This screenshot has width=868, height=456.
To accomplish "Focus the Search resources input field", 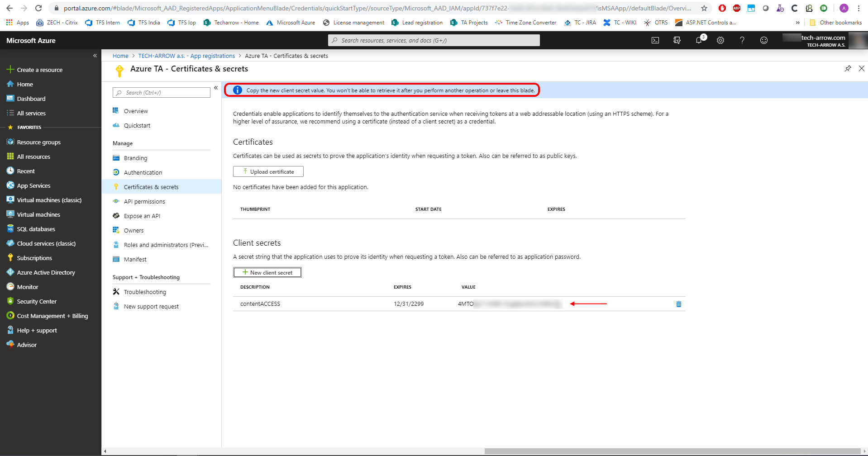I will click(x=434, y=40).
